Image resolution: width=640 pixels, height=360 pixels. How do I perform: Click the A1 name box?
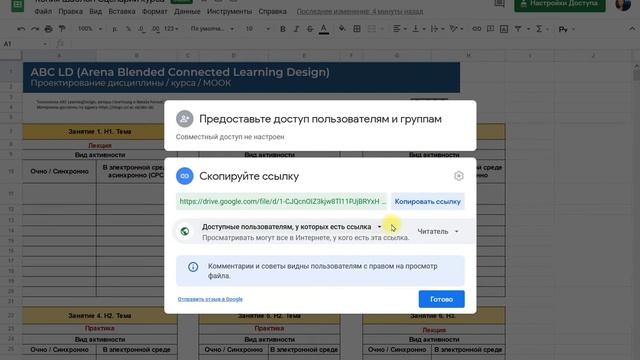pos(24,44)
